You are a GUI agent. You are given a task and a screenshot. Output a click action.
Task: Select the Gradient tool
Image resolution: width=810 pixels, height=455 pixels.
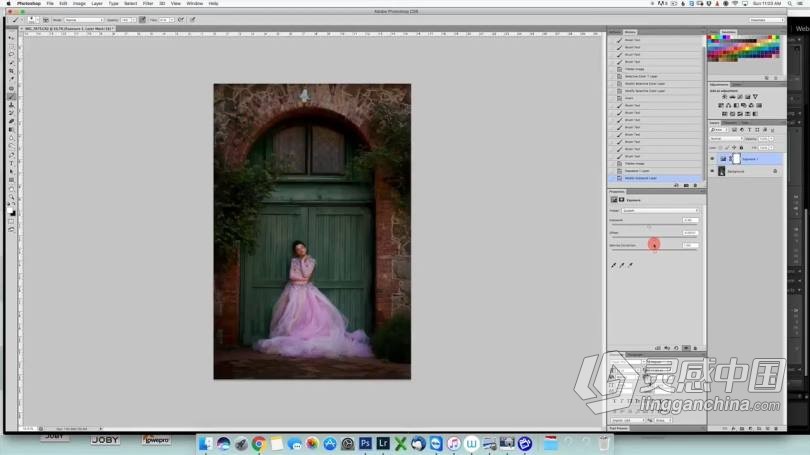(11, 130)
